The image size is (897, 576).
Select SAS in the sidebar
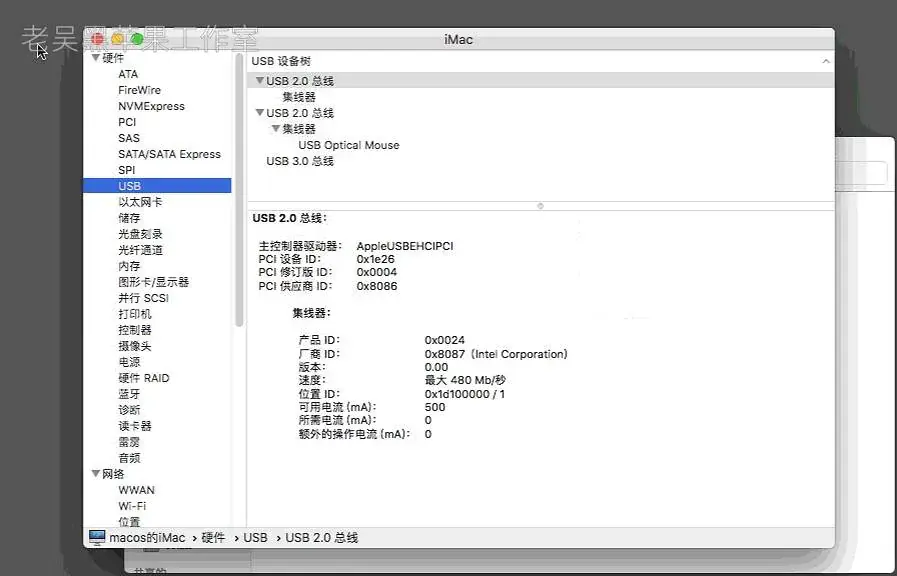(129, 138)
